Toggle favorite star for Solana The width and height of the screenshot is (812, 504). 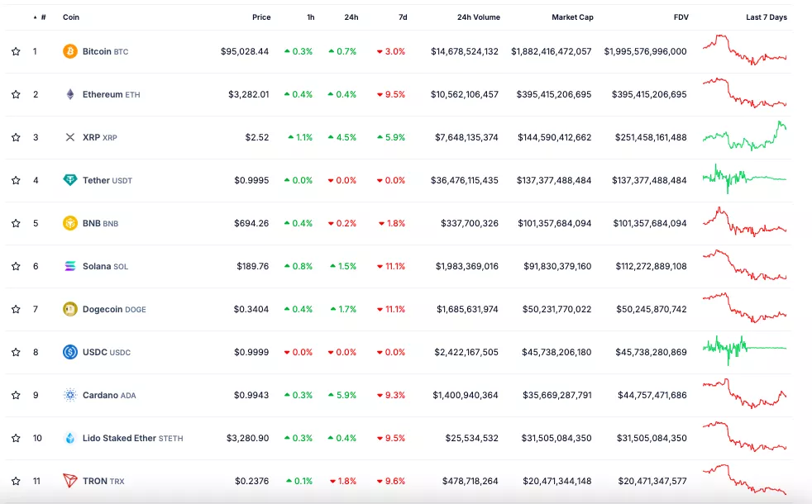[16, 266]
